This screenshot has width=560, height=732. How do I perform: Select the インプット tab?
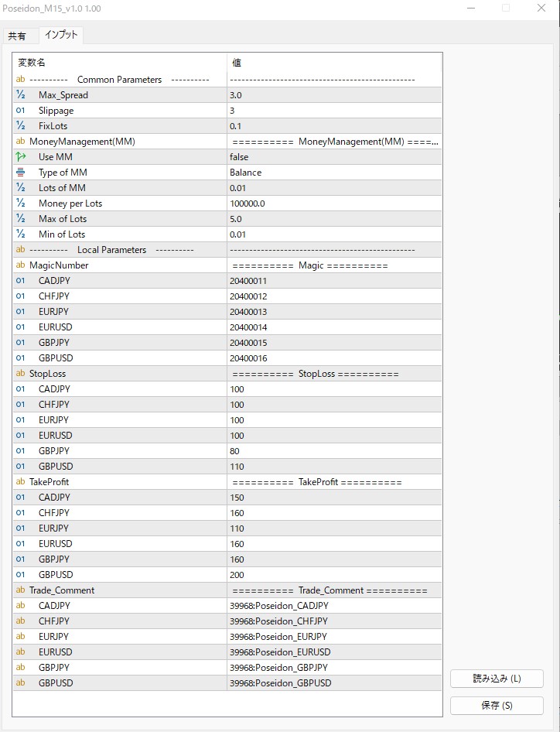pos(61,35)
